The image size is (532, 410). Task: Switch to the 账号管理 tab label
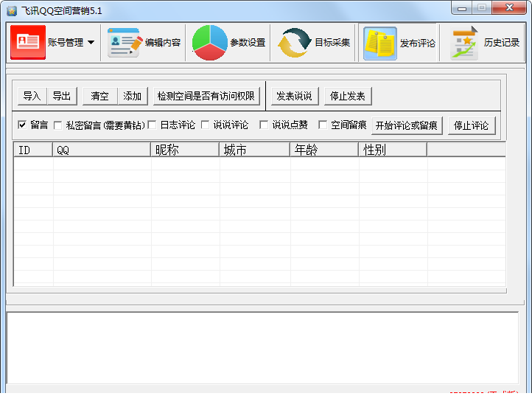pyautogui.click(x=66, y=43)
